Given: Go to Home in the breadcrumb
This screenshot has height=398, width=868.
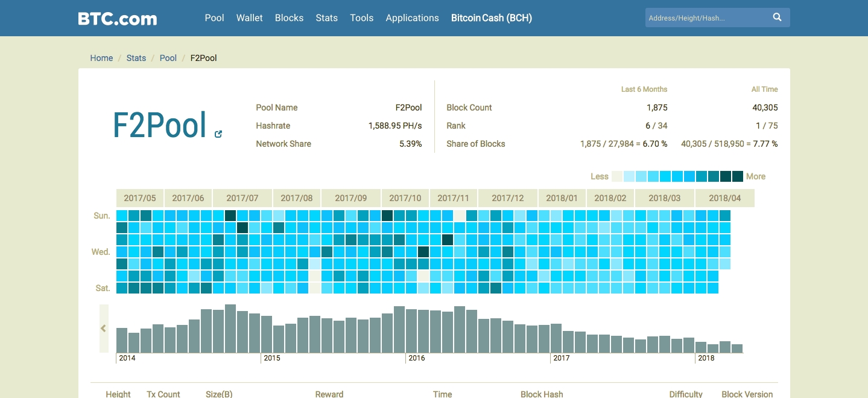Looking at the screenshot, I should point(101,58).
